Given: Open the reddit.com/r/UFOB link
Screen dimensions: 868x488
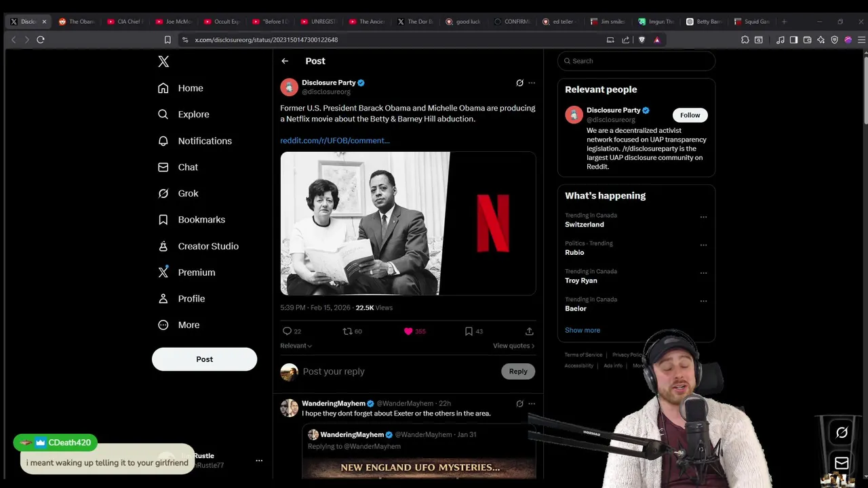Looking at the screenshot, I should 335,140.
